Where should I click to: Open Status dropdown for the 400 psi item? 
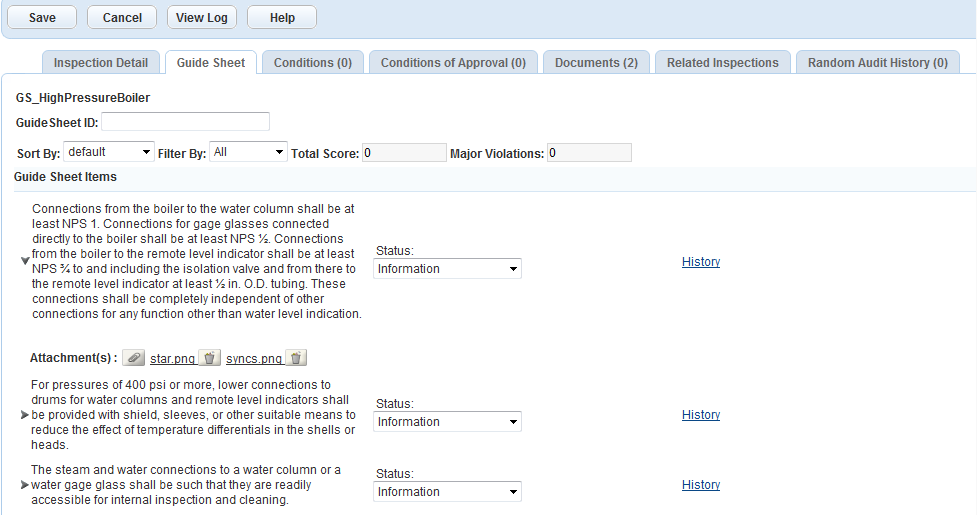coord(447,422)
